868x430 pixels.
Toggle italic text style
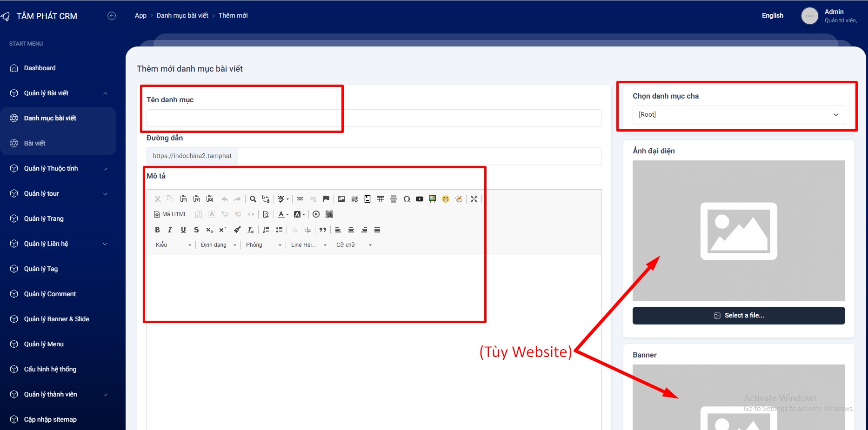(x=170, y=230)
